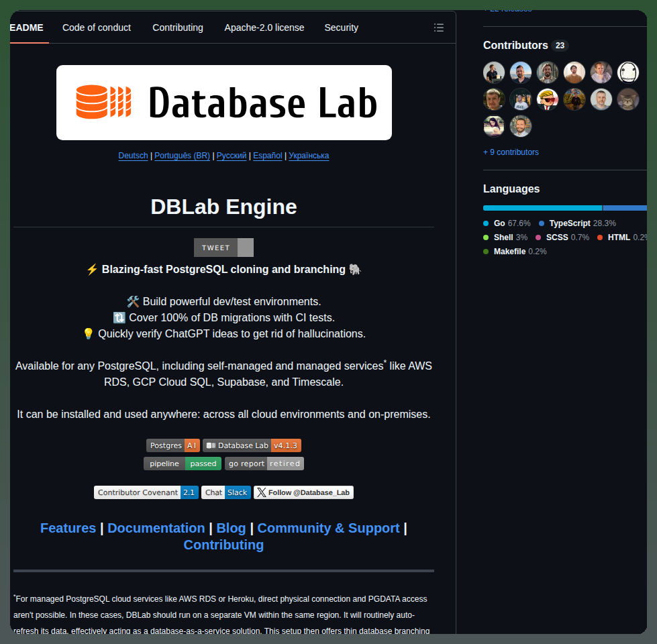Click the Chat Slack badge
657x644 pixels.
pyautogui.click(x=226, y=492)
